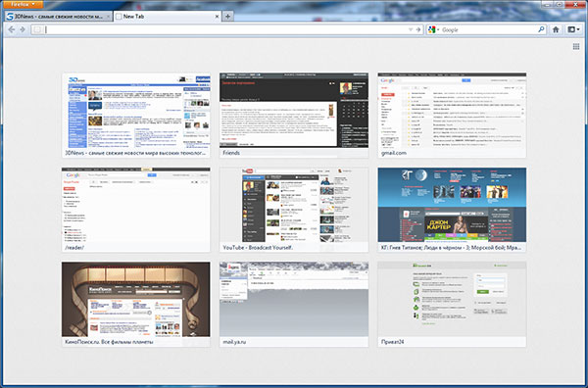Image resolution: width=588 pixels, height=388 pixels.
Task: Go back with the back arrow
Action: [11, 29]
